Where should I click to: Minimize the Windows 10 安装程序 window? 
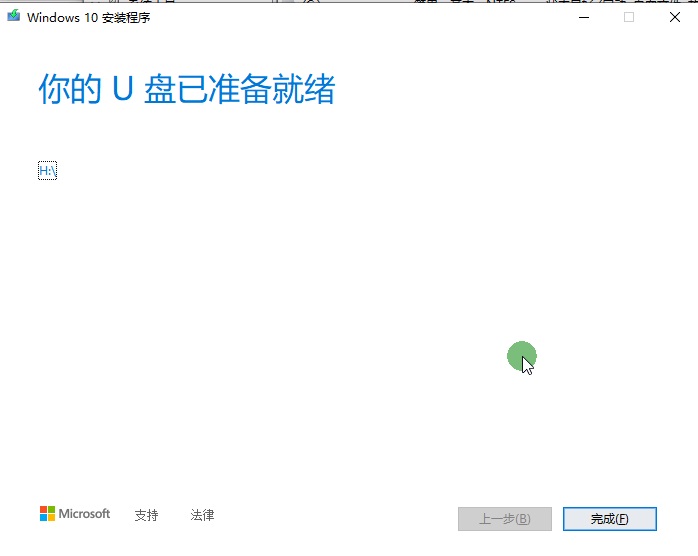pos(584,17)
